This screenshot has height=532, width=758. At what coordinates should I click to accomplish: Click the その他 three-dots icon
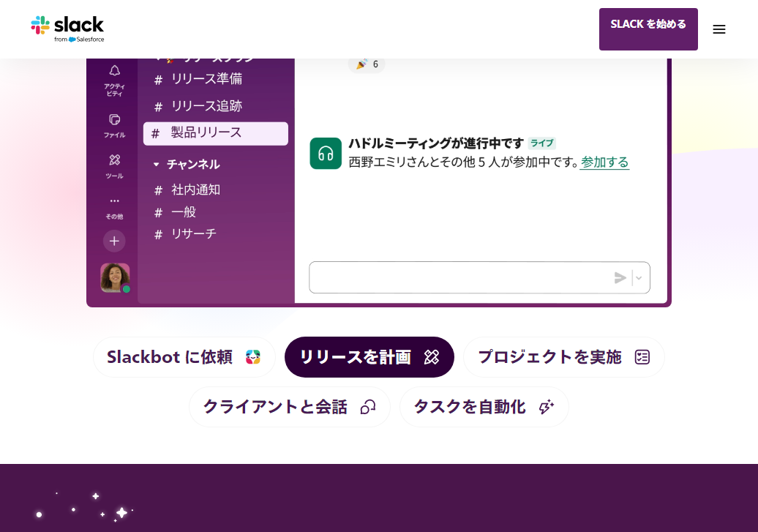(x=115, y=201)
